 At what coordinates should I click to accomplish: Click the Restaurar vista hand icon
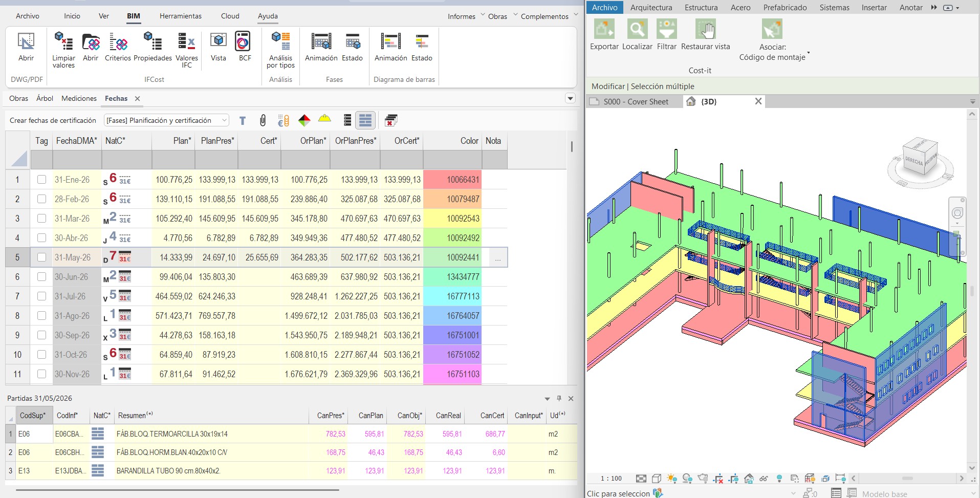click(x=706, y=29)
